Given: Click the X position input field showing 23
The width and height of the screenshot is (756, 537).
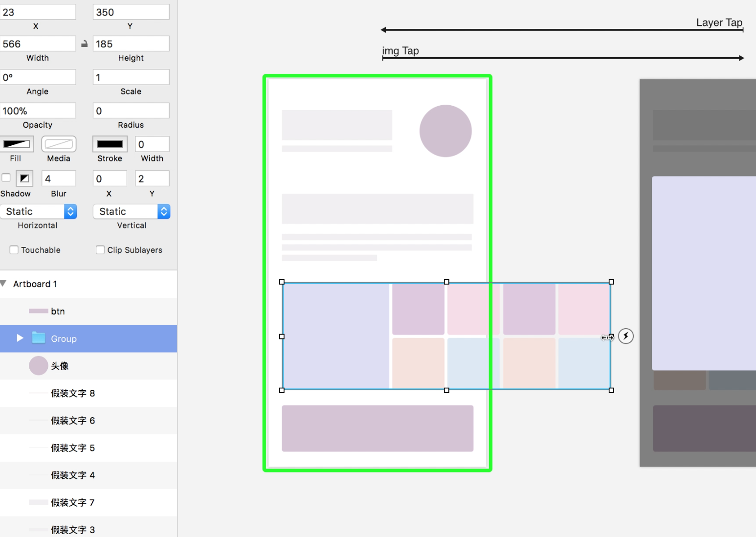Looking at the screenshot, I should point(38,12).
